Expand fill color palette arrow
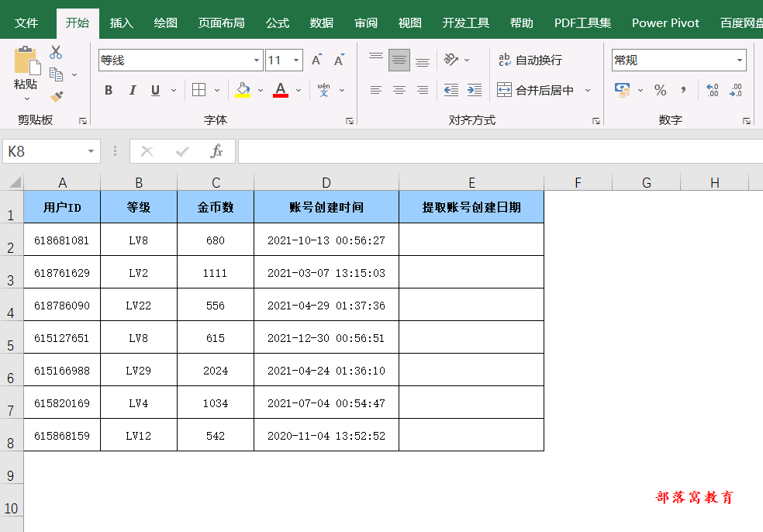763x532 pixels. click(261, 90)
